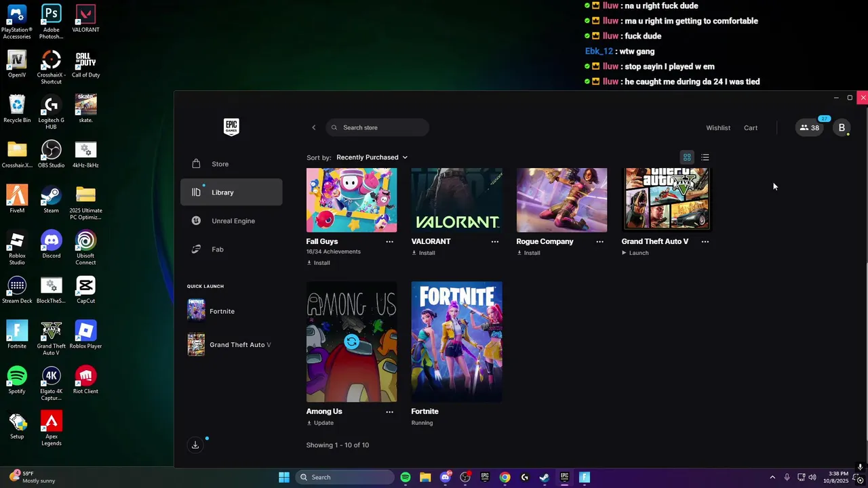The image size is (868, 488).
Task: Click the Epic Games logo in the launcher
Action: pos(231,127)
